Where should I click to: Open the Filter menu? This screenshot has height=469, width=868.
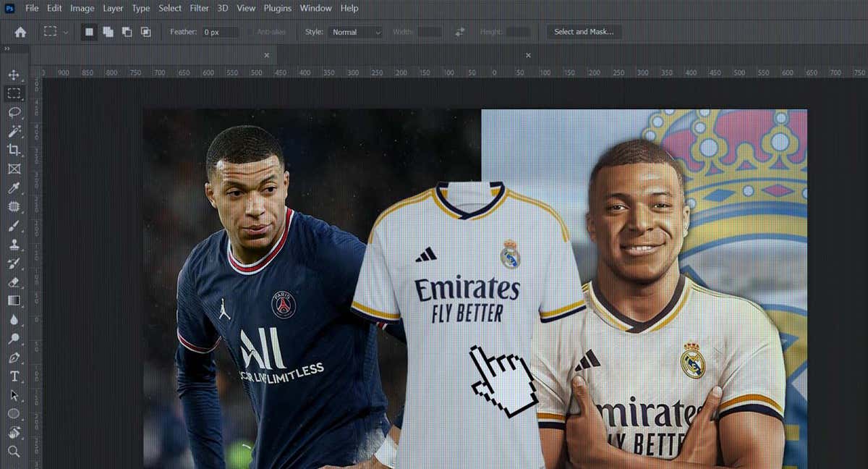200,8
